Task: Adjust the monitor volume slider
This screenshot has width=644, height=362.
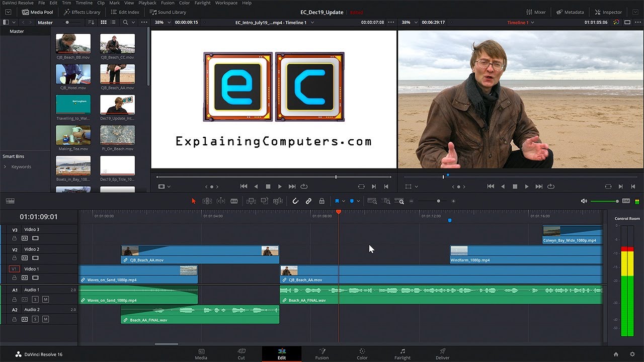Action: (x=605, y=201)
